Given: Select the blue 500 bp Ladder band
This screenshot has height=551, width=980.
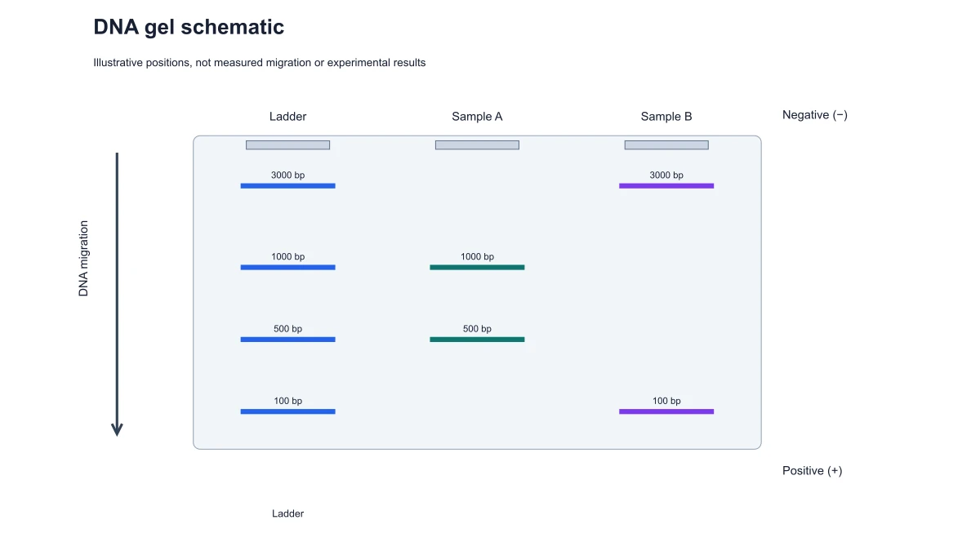Looking at the screenshot, I should pos(287,340).
